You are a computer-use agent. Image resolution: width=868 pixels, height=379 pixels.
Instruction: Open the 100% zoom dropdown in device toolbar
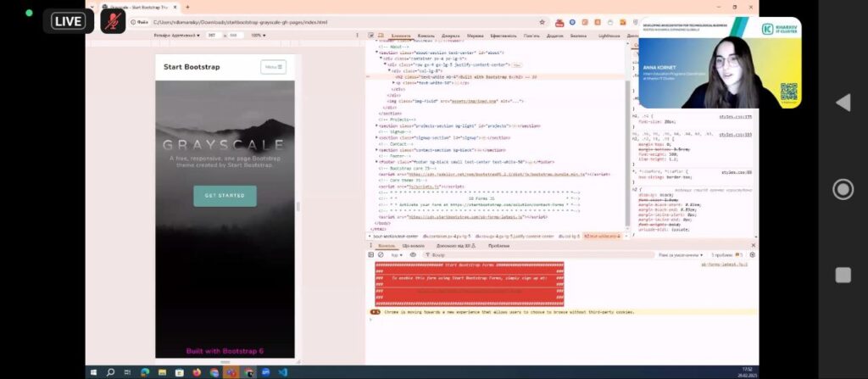pos(258,35)
